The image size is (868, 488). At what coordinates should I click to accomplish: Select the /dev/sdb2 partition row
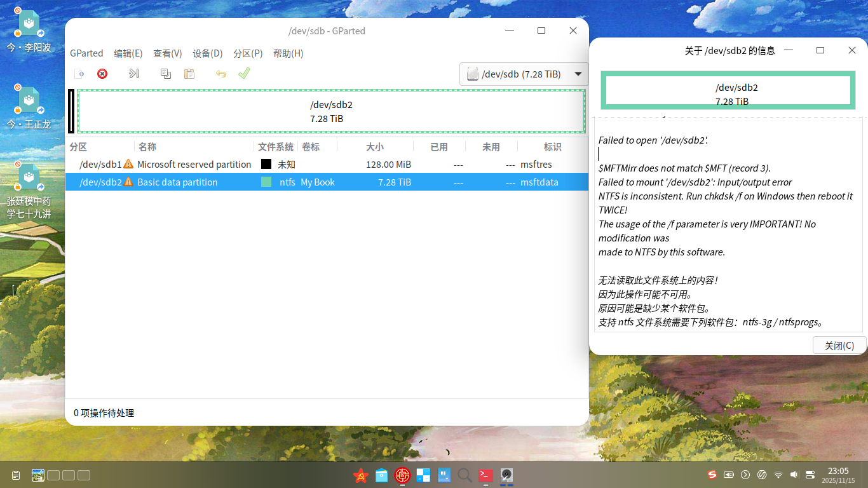pos(327,182)
